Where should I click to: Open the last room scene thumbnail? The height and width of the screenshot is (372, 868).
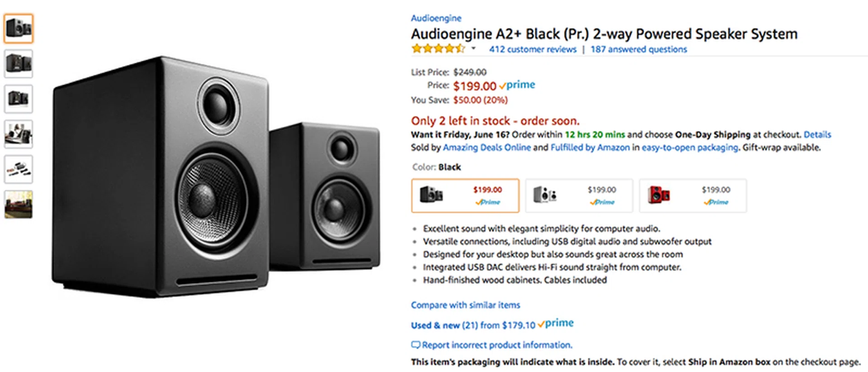coord(19,205)
